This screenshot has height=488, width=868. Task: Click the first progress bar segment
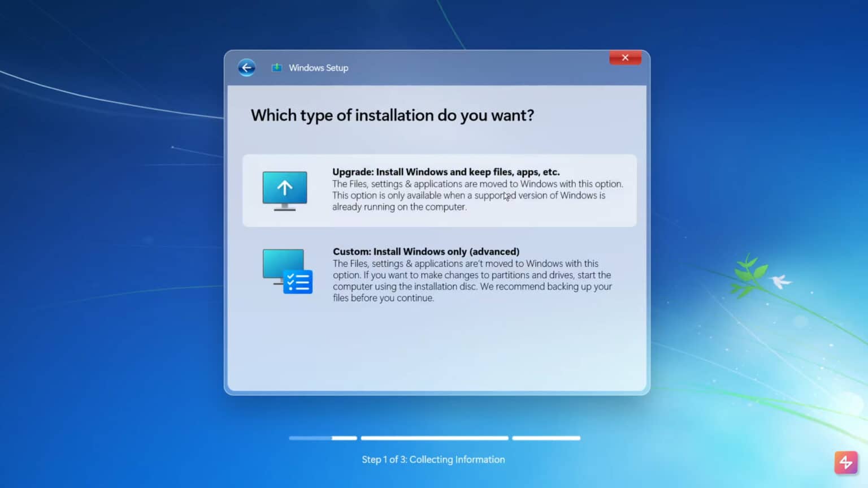[323, 438]
